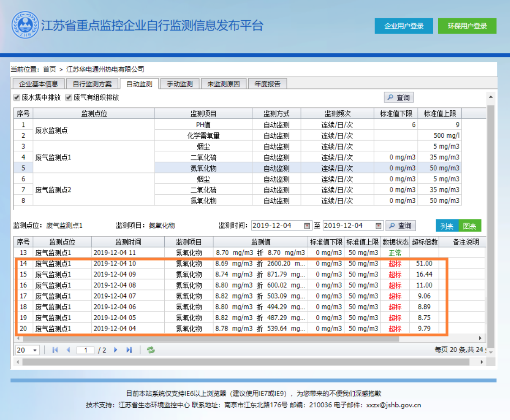Uncheck the 废气有组织排放 checkbox

point(68,97)
